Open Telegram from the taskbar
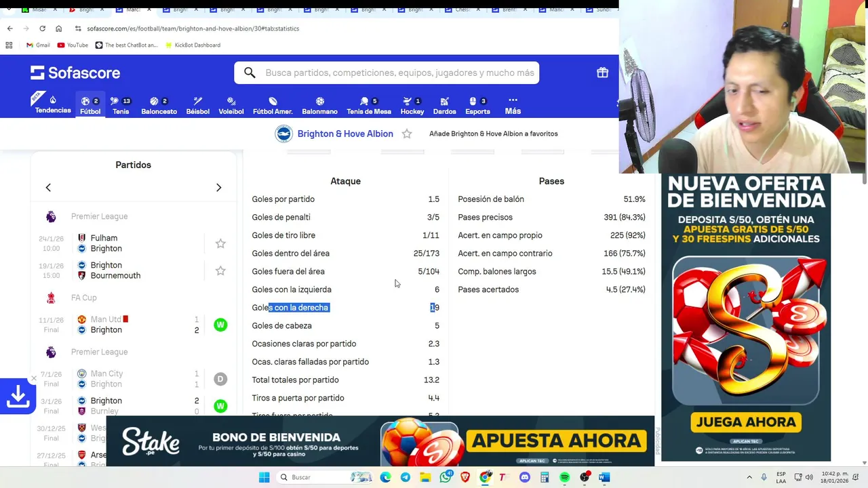868x488 pixels. [405, 477]
